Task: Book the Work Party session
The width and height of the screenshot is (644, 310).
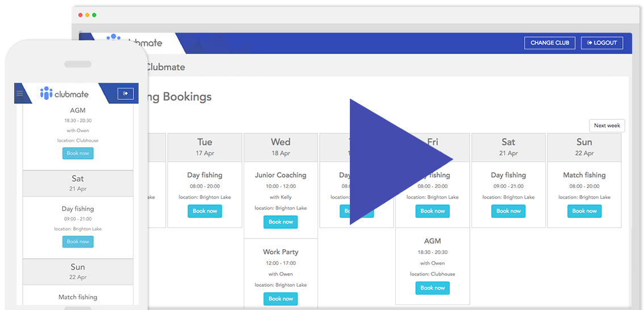Action: pyautogui.click(x=281, y=299)
